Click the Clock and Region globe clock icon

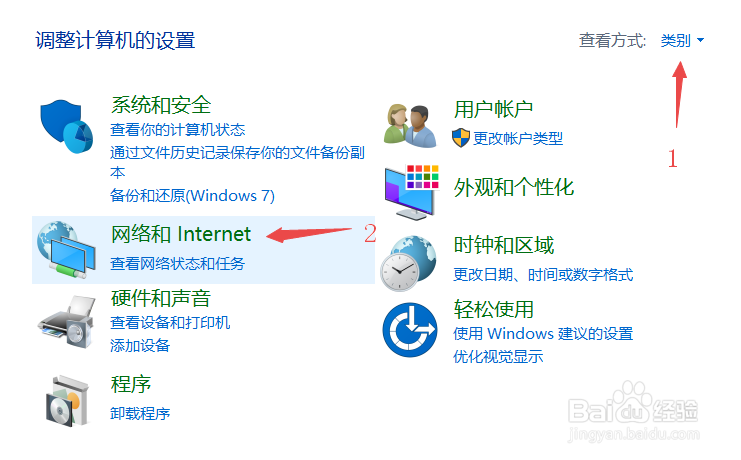point(409,263)
